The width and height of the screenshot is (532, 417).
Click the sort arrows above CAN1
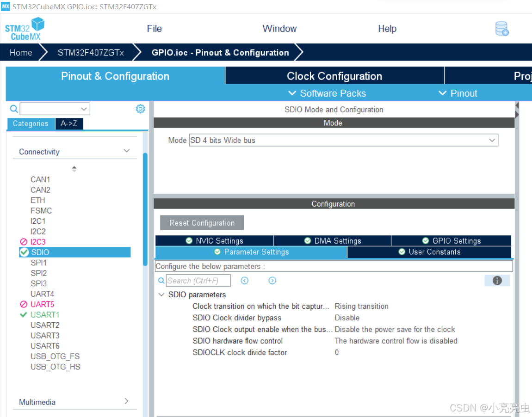click(x=74, y=169)
